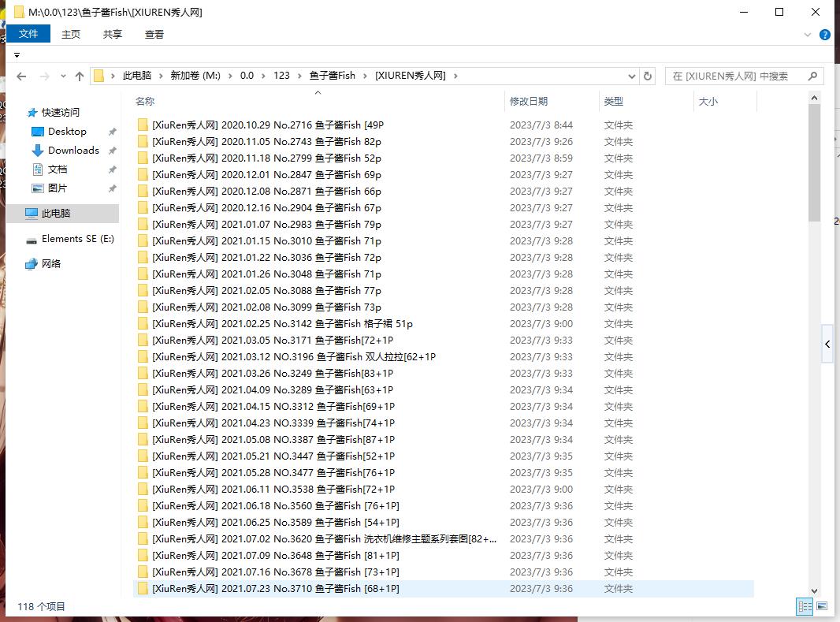
Task: Expand the chevron after 此电脑 breadcrumb
Action: 161,76
